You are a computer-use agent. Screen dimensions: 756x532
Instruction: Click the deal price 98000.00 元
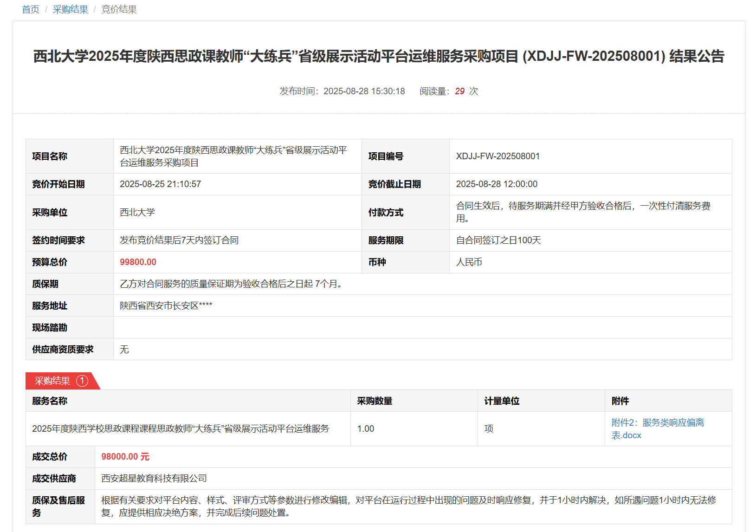click(125, 457)
